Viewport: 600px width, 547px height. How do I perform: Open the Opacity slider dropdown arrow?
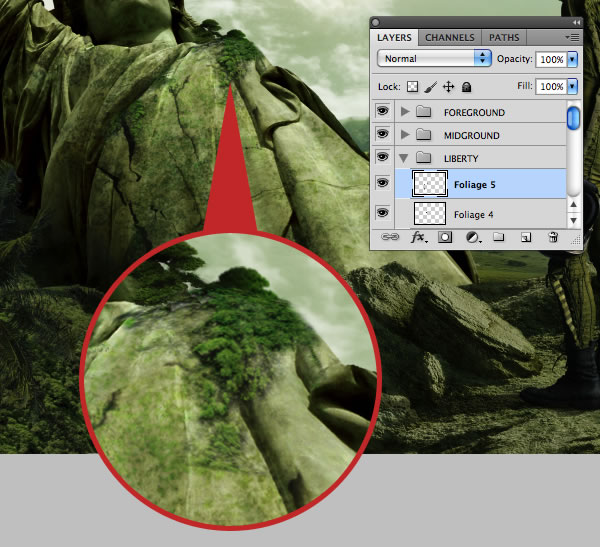coord(572,59)
